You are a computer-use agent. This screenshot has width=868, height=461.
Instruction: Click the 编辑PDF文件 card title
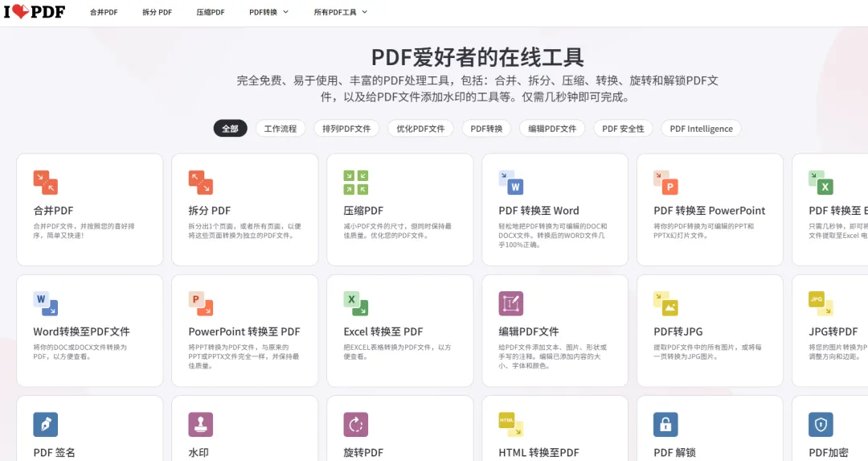pos(529,331)
